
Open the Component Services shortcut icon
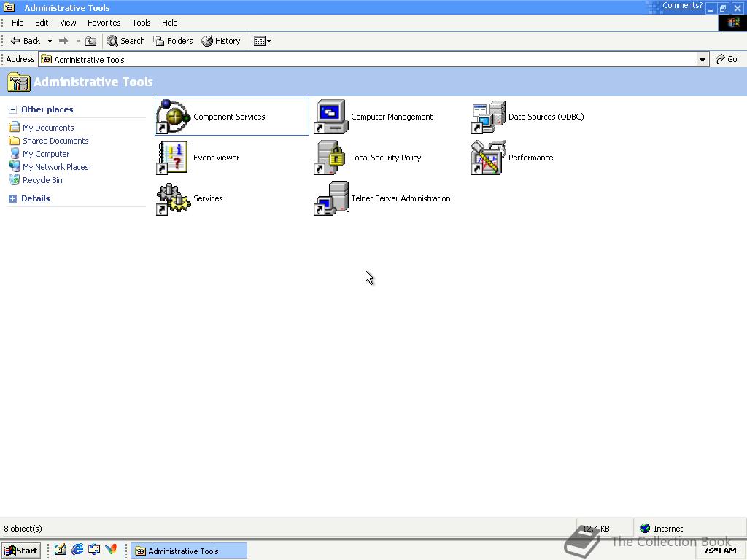(x=174, y=117)
